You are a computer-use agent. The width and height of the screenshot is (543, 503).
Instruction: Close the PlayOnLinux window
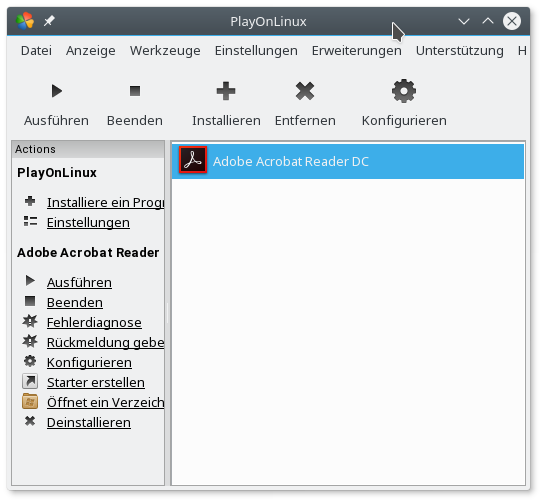click(512, 21)
